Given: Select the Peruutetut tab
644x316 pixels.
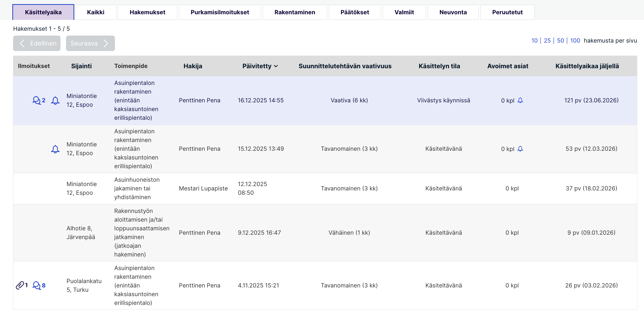Looking at the screenshot, I should 507,12.
